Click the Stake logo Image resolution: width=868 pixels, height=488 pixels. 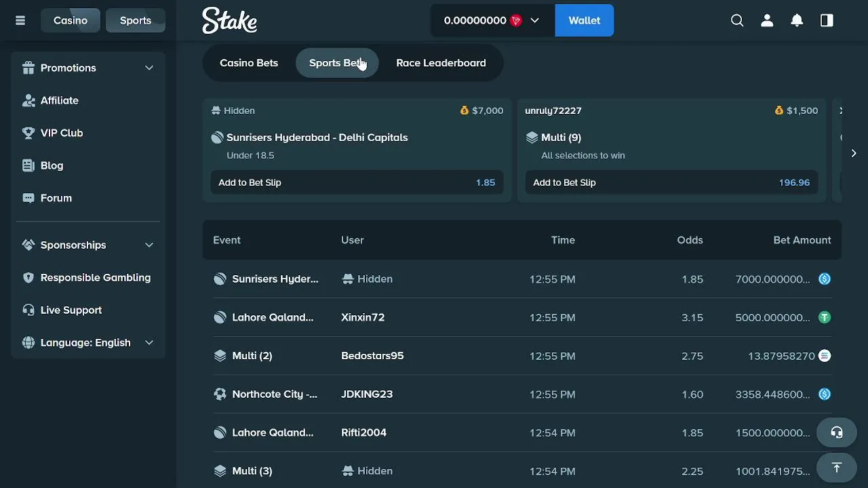229,20
